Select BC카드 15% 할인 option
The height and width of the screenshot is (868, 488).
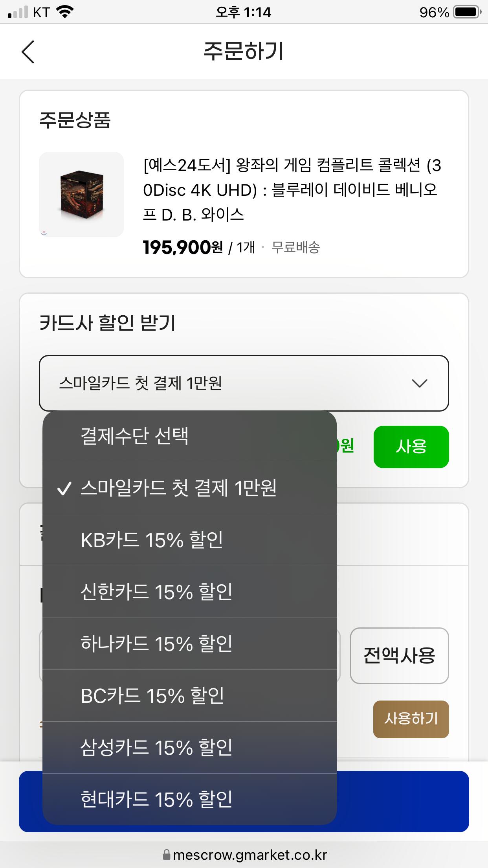[189, 696]
